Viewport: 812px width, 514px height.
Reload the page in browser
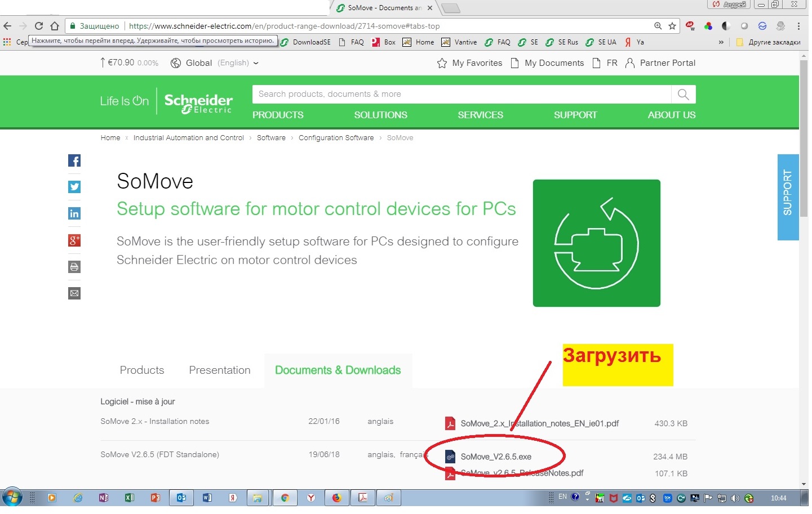(x=39, y=26)
